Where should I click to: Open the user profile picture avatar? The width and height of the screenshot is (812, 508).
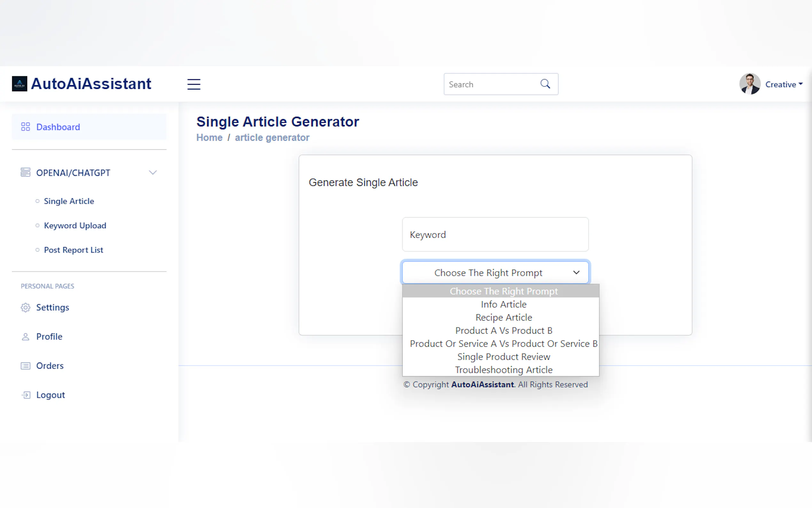click(x=750, y=84)
